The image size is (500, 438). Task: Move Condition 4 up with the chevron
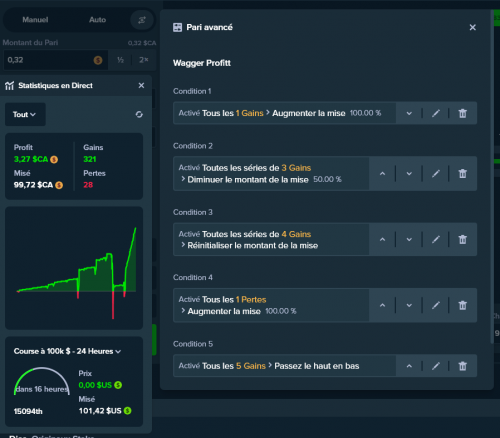point(383,305)
